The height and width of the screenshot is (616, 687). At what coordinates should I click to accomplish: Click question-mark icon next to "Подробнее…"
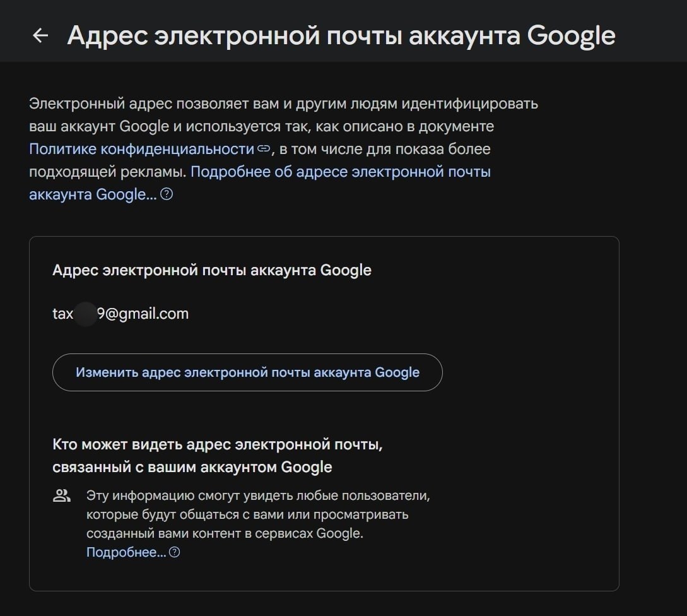(174, 552)
